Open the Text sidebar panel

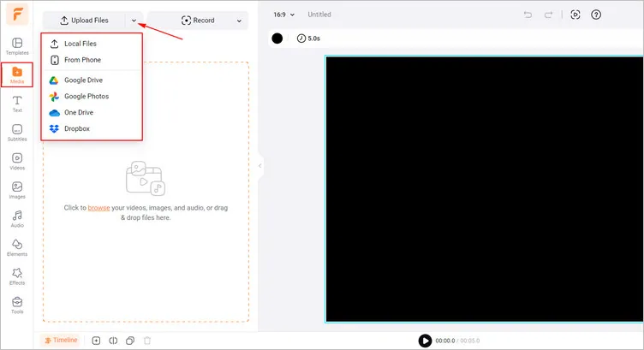pyautogui.click(x=17, y=104)
